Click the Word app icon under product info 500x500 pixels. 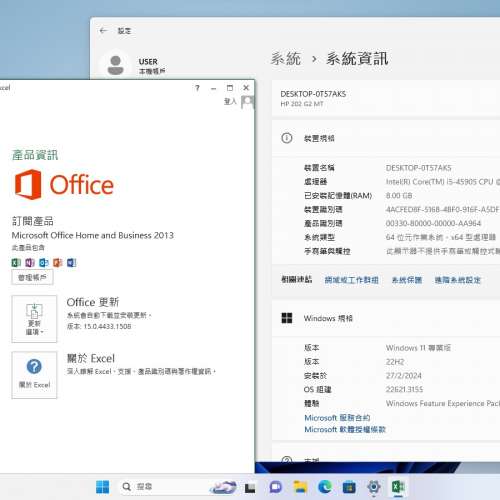(x=71, y=263)
